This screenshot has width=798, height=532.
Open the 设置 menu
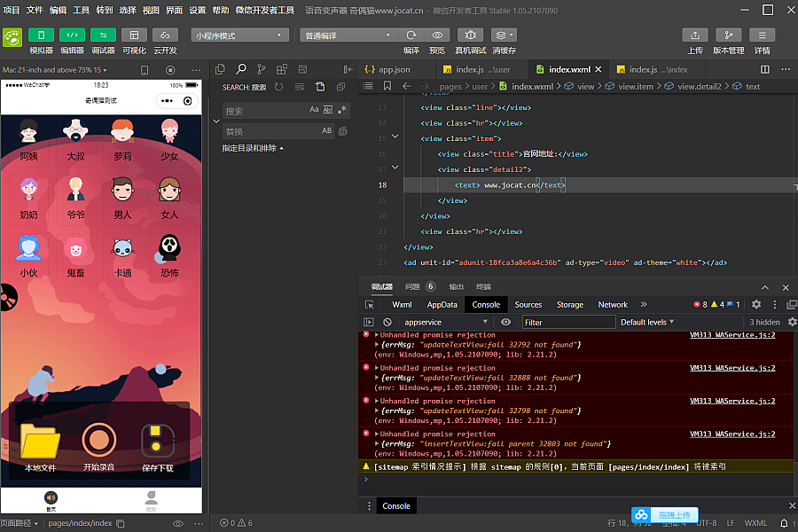tap(198, 10)
